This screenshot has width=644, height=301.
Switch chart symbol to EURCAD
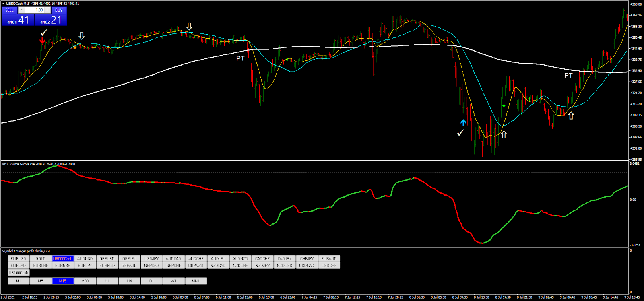[x=19, y=266]
